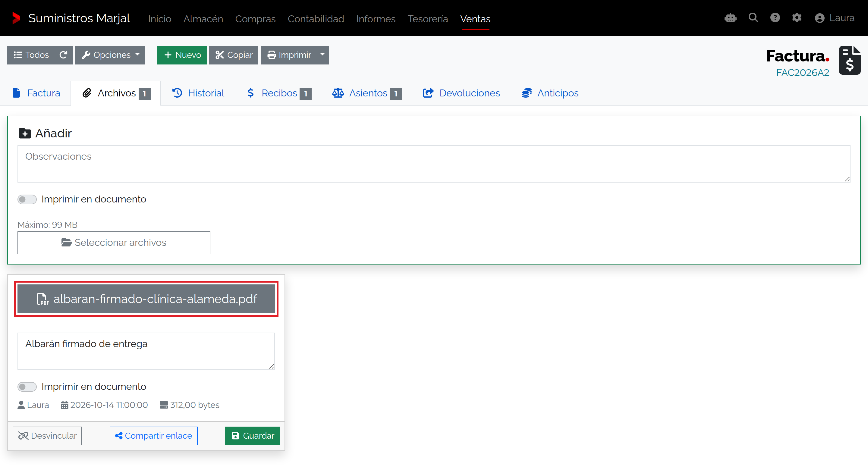The image size is (868, 470).
Task: Open the Anticipos tab
Action: coord(550,93)
